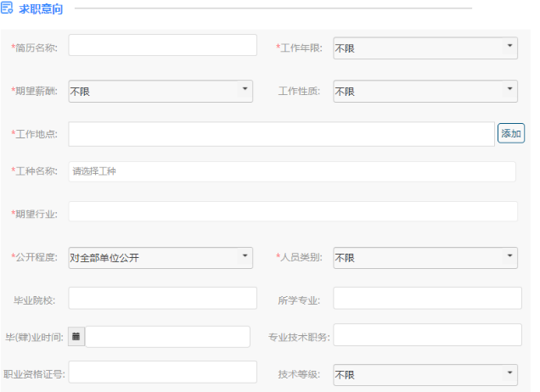Click the 求职意向 section header icon
The height and width of the screenshot is (392, 540).
point(7,8)
